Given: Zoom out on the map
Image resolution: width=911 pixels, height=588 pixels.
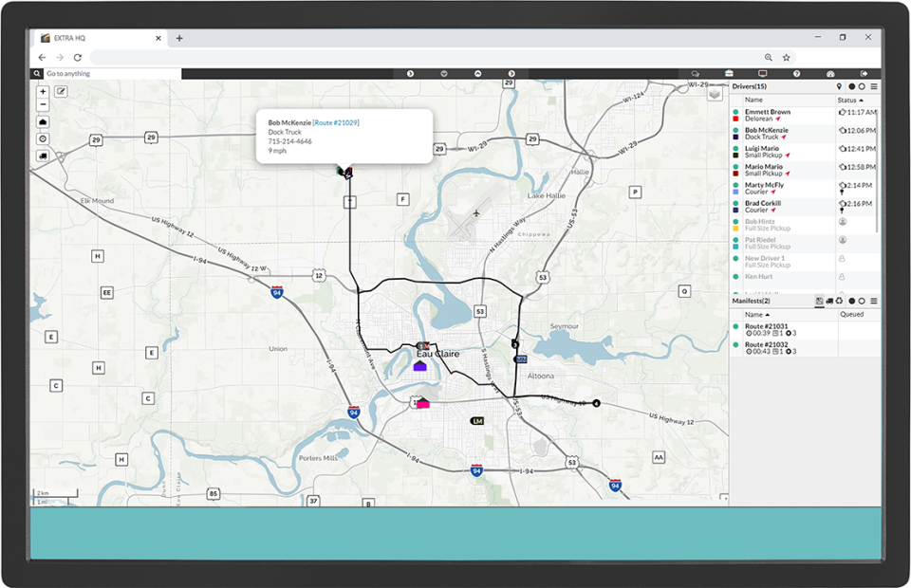Looking at the screenshot, I should pos(43,105).
